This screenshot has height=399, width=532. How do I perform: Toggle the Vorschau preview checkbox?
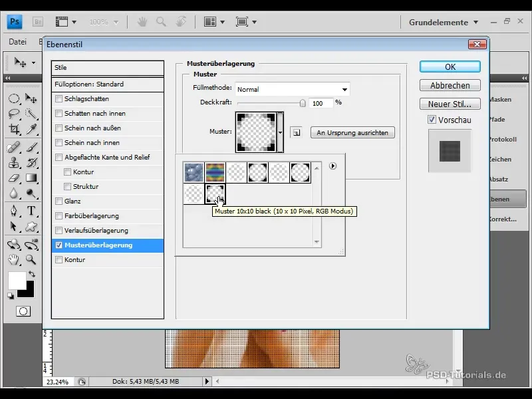pyautogui.click(x=432, y=120)
